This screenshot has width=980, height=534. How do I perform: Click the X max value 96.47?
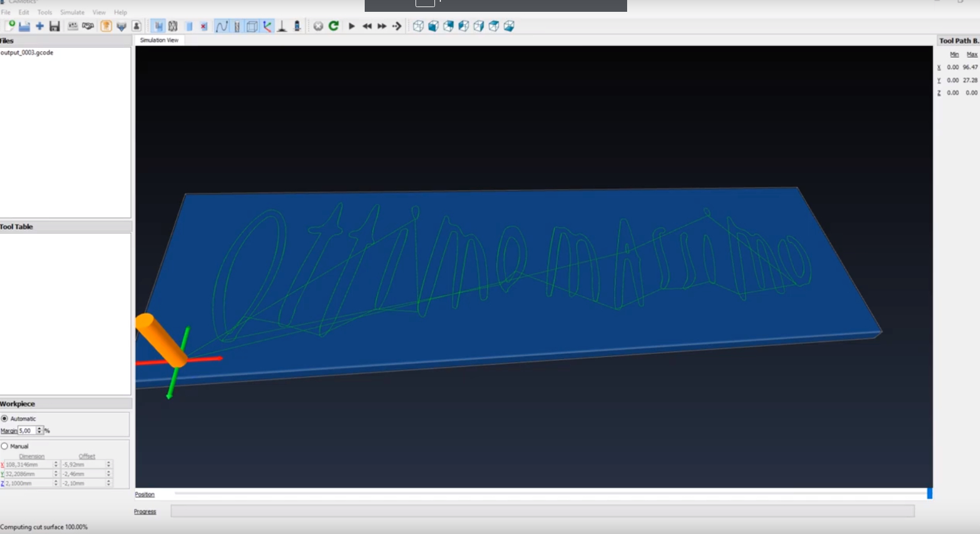970,67
